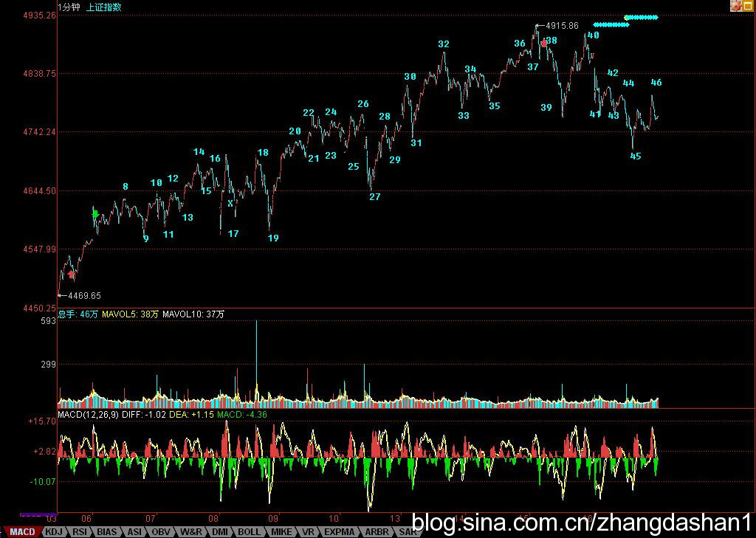This screenshot has height=538, width=756.
Task: Click the 上证指数 index name
Action: click(x=104, y=7)
